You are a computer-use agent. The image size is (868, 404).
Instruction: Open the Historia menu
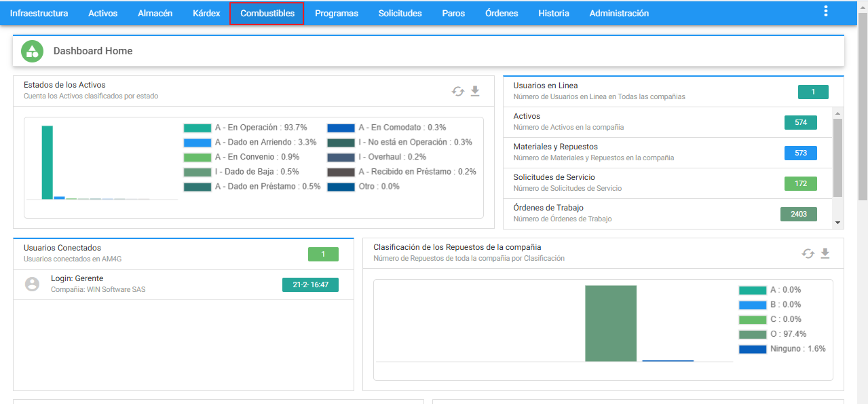tap(554, 14)
